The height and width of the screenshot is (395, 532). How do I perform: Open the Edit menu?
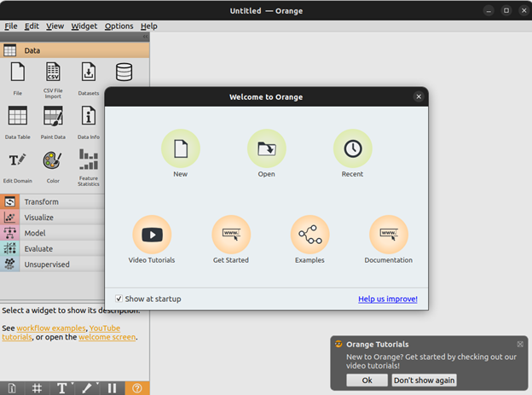[x=32, y=26]
